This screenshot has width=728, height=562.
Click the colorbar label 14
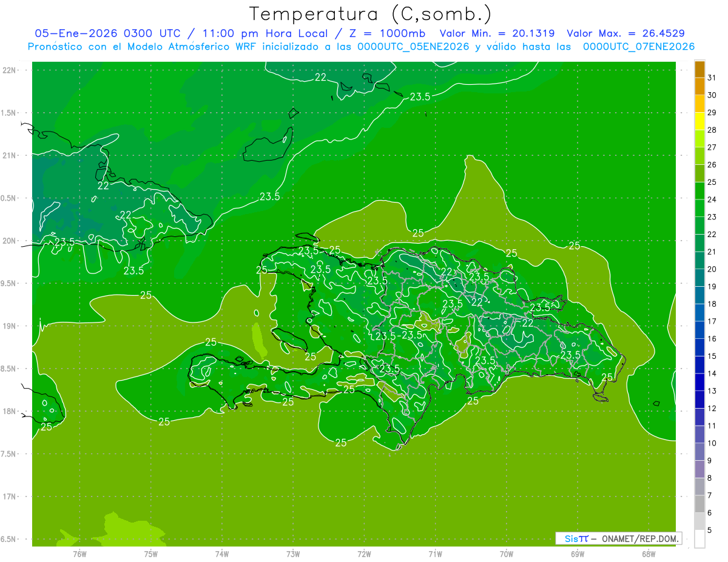[x=712, y=373]
